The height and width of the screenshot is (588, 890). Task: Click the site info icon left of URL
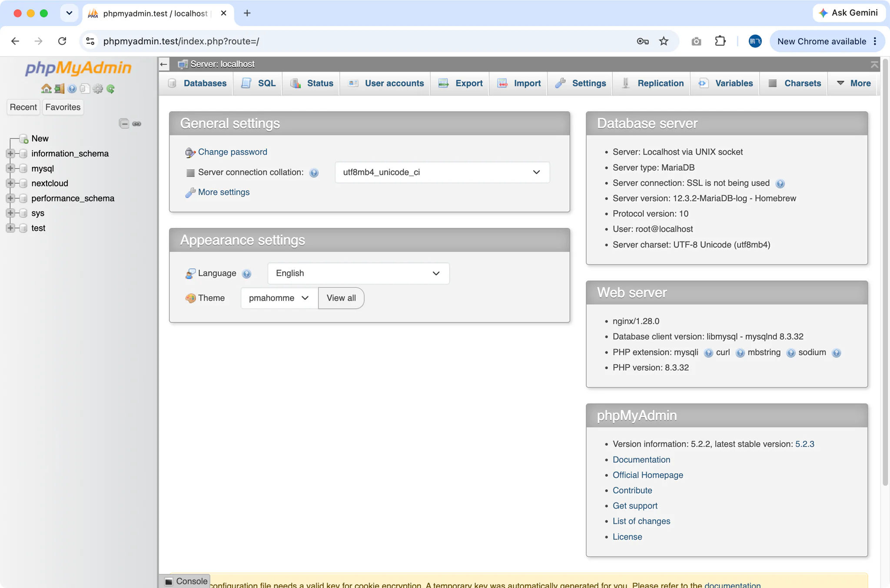(90, 41)
